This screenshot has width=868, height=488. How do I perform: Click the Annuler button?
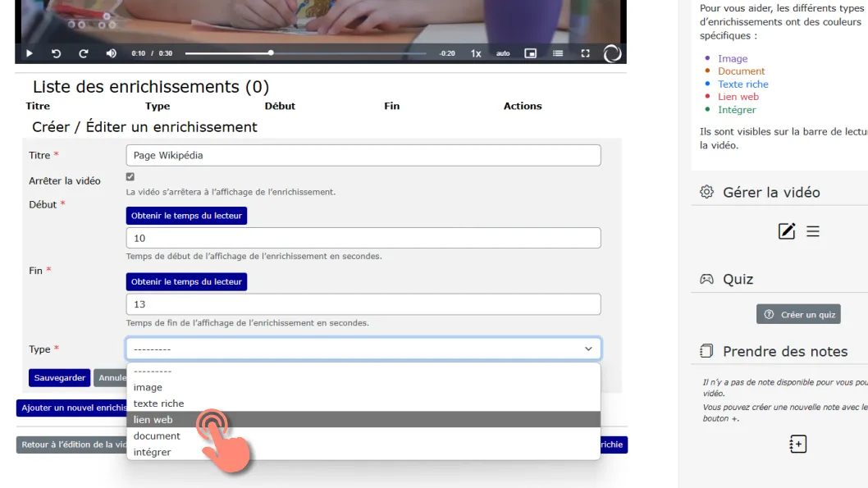point(111,378)
